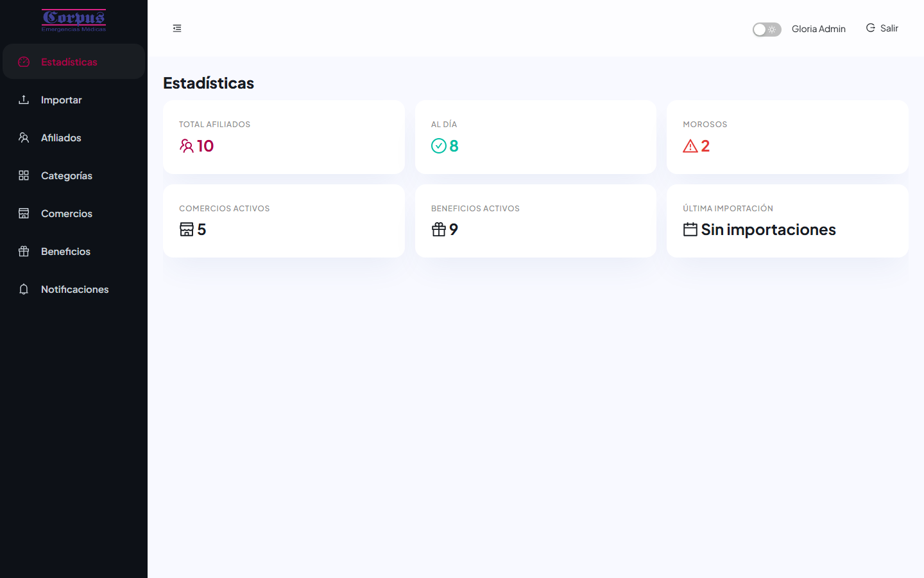This screenshot has width=924, height=578.
Task: Click the Comercios Activos value 5
Action: coord(201,229)
